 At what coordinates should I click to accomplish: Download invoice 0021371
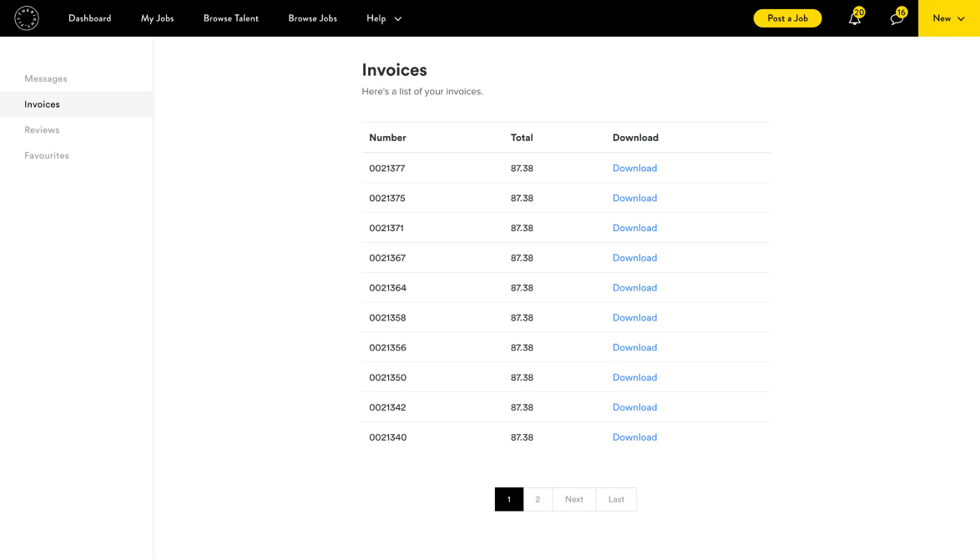(x=634, y=228)
